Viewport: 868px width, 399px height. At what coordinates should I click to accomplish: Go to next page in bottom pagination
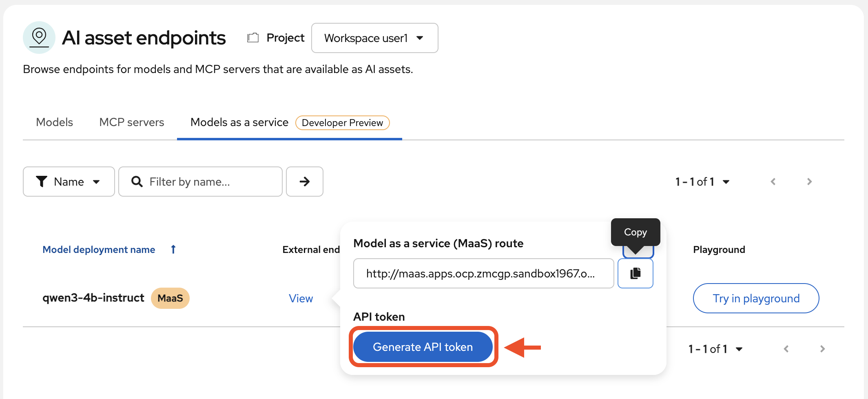[x=823, y=349]
